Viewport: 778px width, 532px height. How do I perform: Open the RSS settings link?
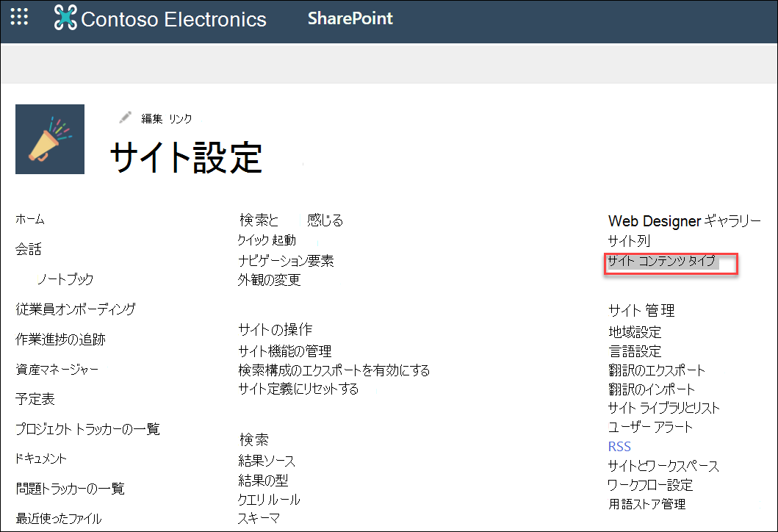[x=620, y=447]
